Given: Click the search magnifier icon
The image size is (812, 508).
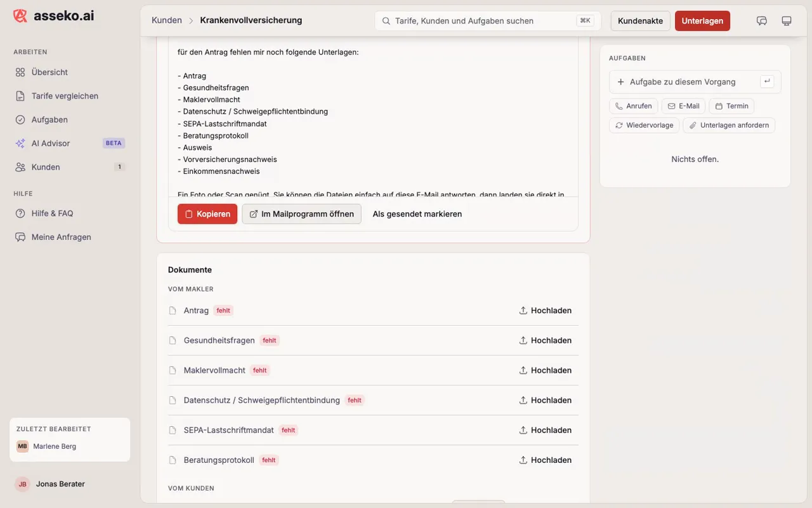Looking at the screenshot, I should pyautogui.click(x=386, y=21).
